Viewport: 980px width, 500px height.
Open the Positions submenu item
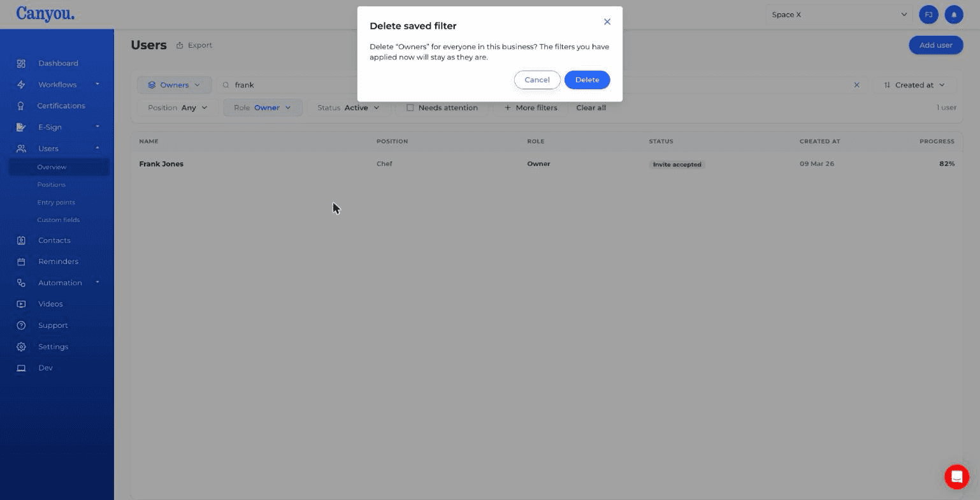coord(51,184)
